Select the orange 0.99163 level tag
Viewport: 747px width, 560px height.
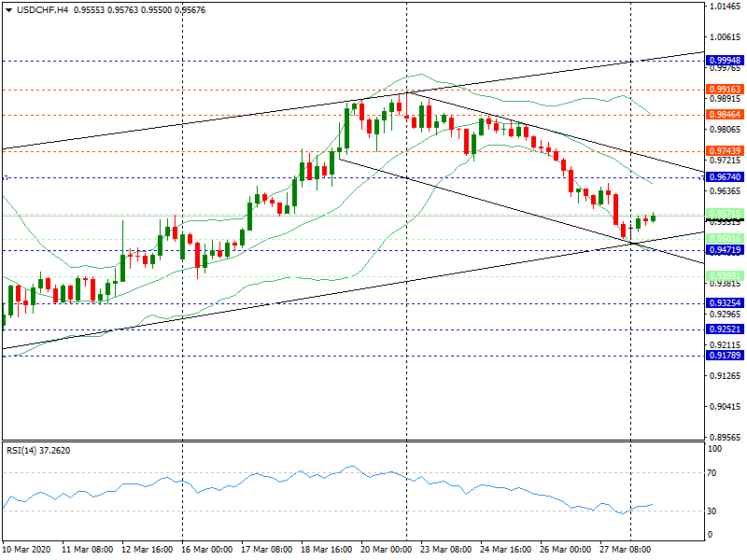725,90
